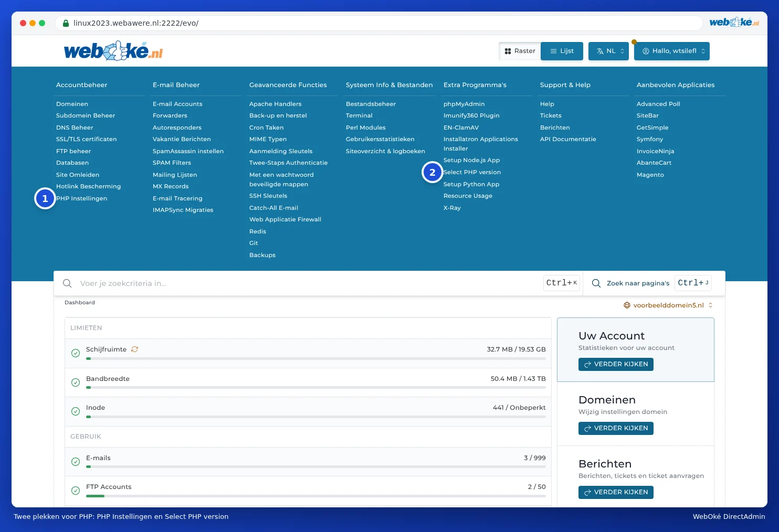Open the voorbeelddomein5.nl domain selector
The width and height of the screenshot is (779, 532).
coord(668,305)
